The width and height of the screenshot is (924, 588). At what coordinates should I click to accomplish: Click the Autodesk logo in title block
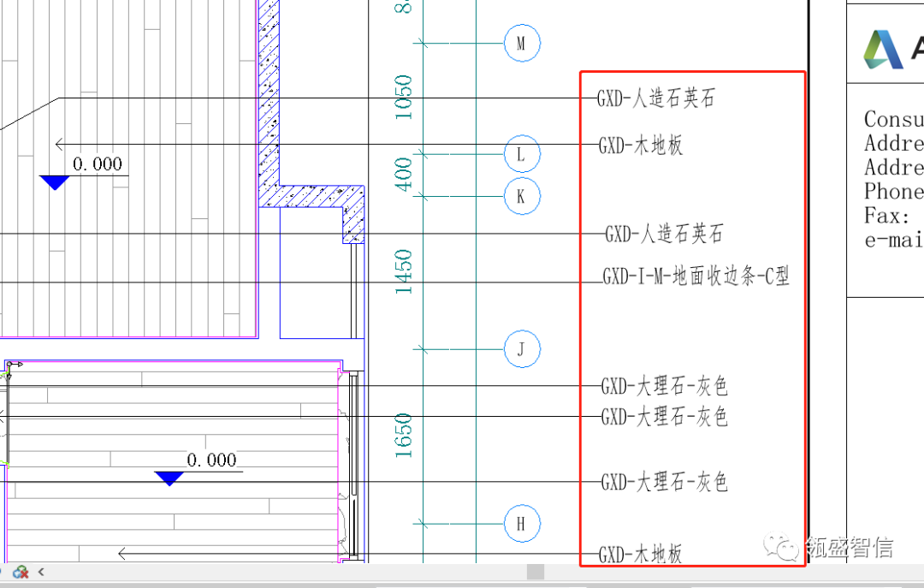[x=882, y=50]
